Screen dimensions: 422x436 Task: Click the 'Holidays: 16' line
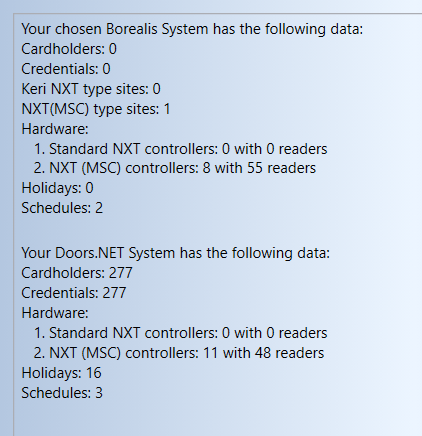pyautogui.click(x=61, y=373)
